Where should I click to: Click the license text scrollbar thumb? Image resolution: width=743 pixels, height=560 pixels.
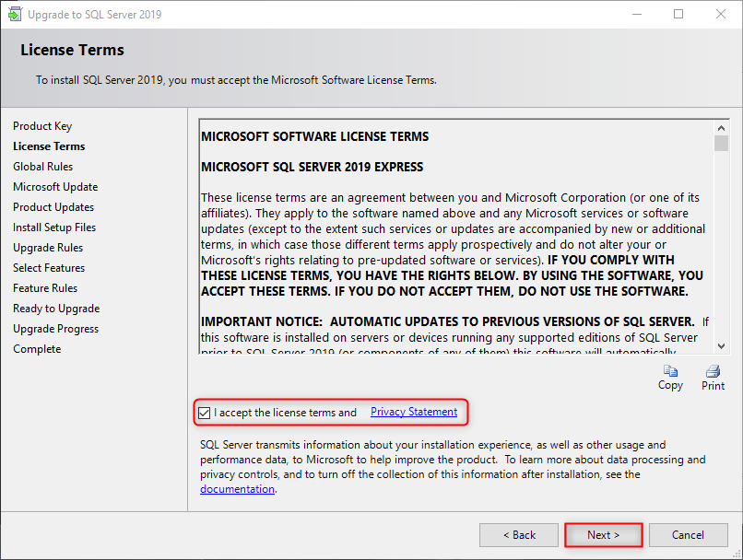(721, 143)
